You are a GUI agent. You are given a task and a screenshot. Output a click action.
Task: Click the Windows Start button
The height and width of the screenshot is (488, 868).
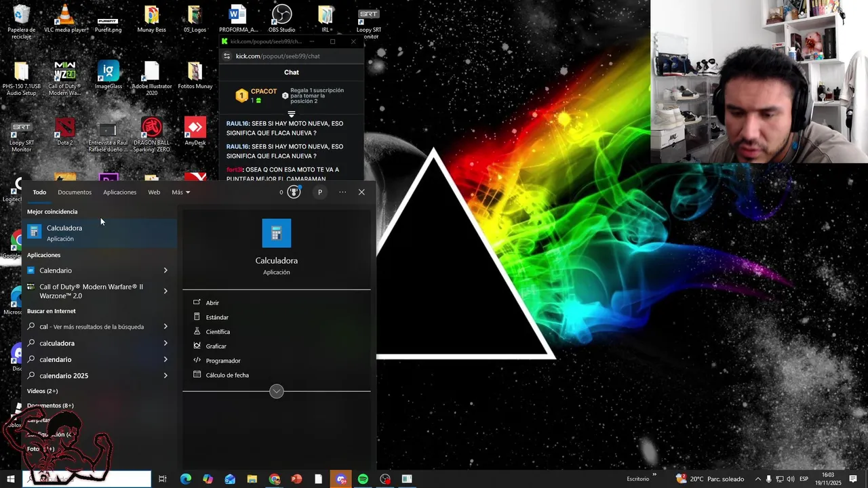point(11,479)
